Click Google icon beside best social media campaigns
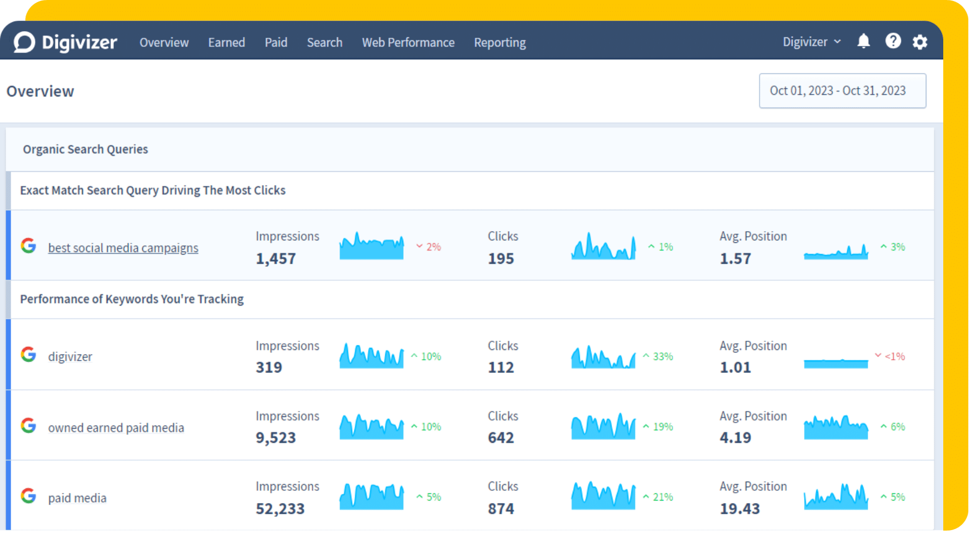 29,246
